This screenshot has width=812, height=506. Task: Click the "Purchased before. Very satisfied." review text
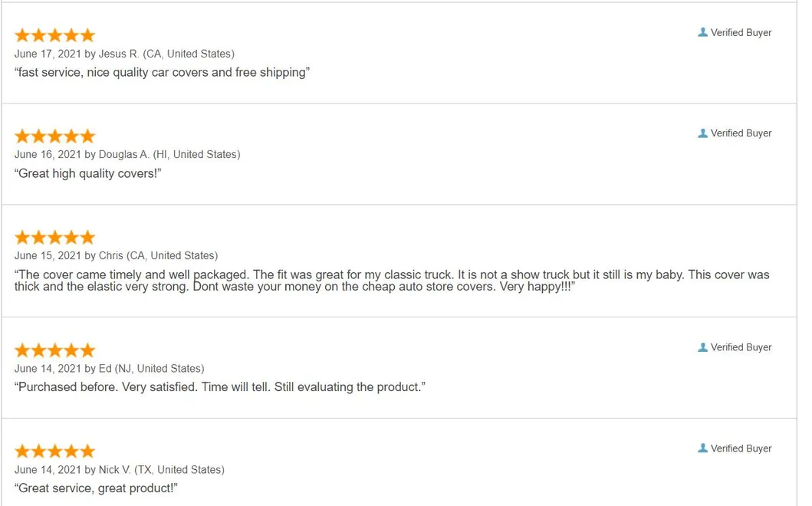pyautogui.click(x=219, y=387)
